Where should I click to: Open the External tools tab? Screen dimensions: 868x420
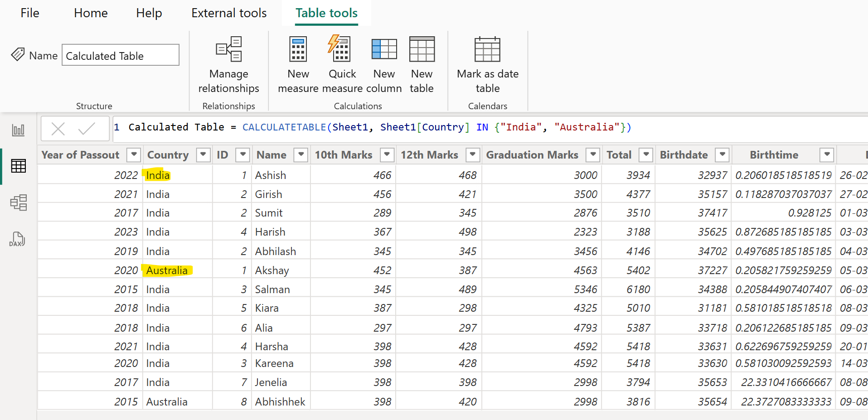pyautogui.click(x=229, y=13)
